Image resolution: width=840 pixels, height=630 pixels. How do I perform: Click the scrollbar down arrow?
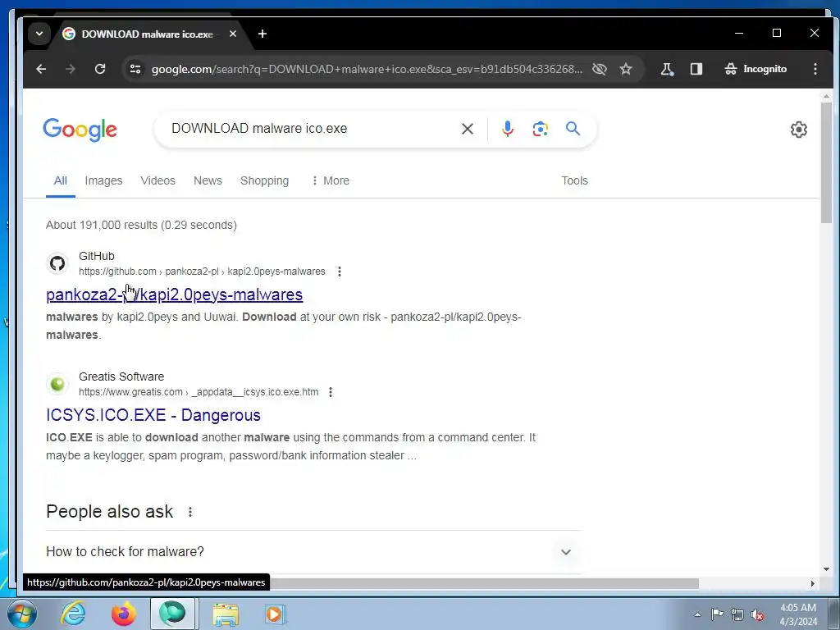tap(826, 569)
